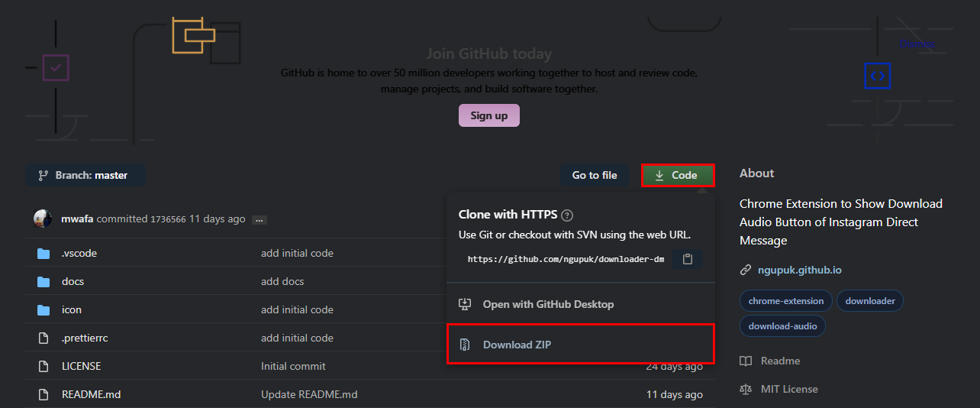Click the scale icon beside MIT License
The width and height of the screenshot is (980, 408).
pyautogui.click(x=746, y=389)
